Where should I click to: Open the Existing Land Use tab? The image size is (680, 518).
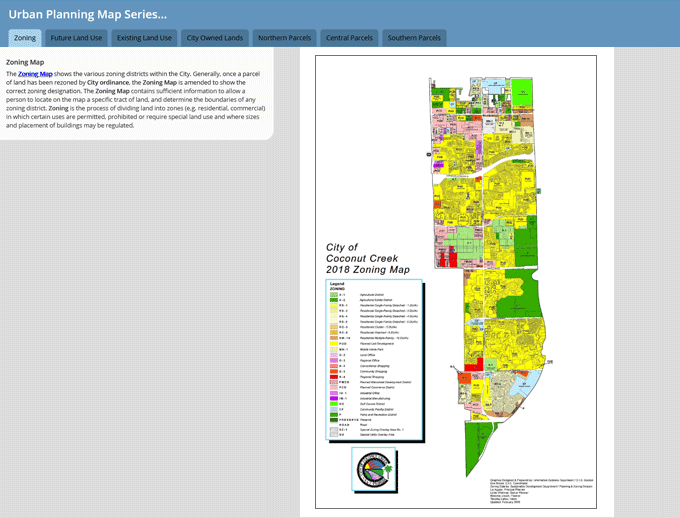click(144, 38)
